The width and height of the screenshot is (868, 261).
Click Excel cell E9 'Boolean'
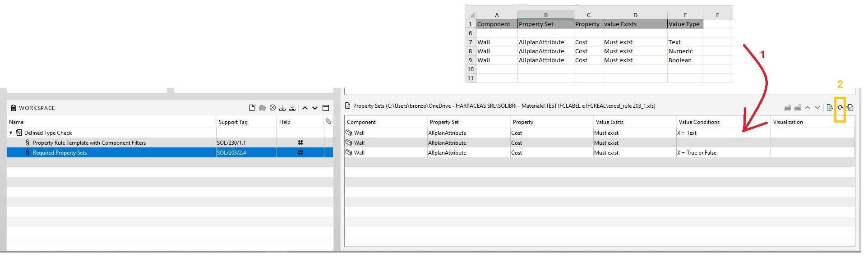pyautogui.click(x=685, y=60)
